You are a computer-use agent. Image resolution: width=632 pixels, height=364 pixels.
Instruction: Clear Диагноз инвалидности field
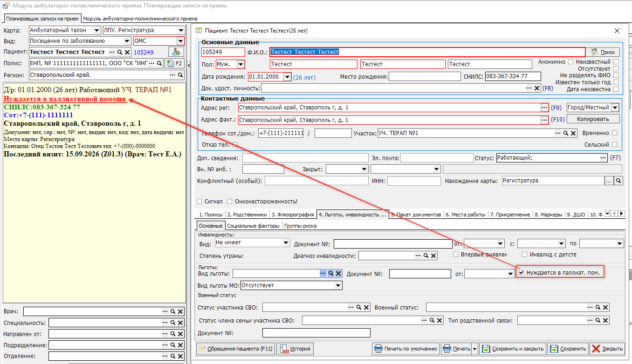point(433,256)
